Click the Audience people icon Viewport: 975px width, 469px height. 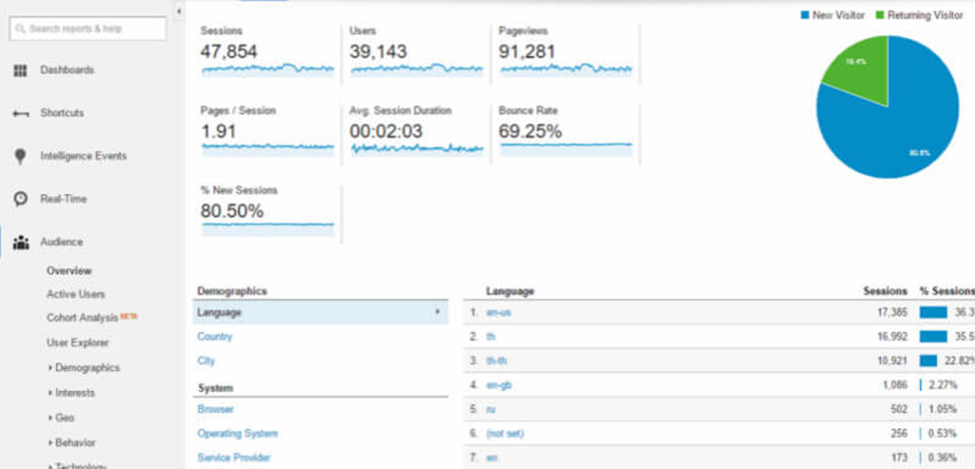click(19, 242)
